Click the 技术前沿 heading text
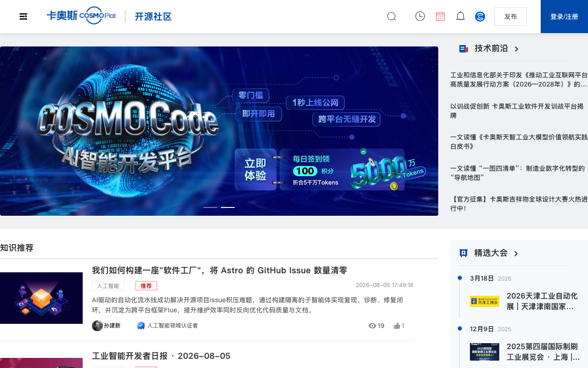The image size is (588, 368). 492,48
